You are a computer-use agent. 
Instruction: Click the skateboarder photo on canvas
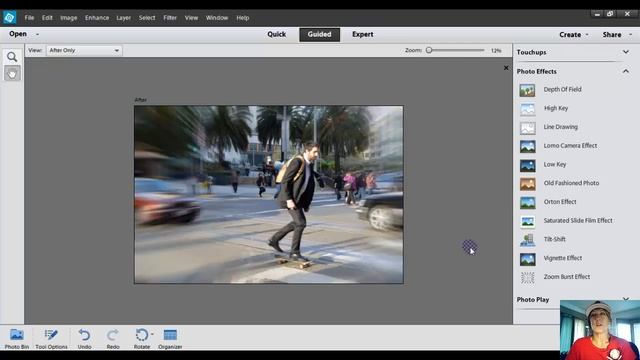269,195
